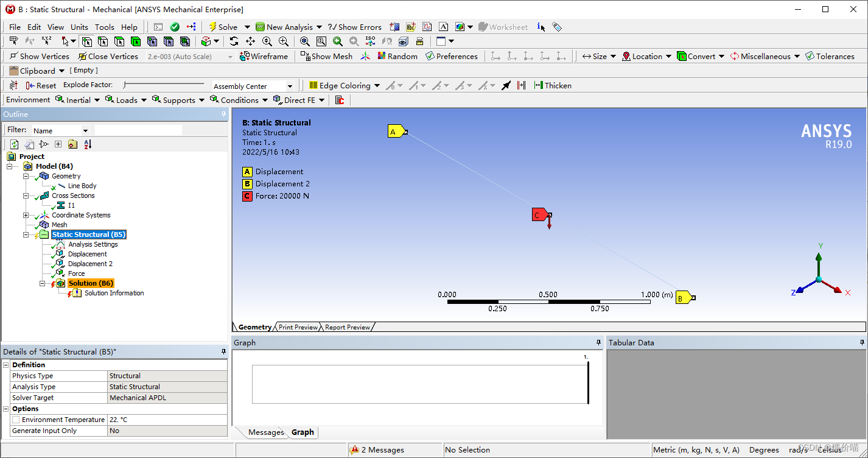Screen dimensions: 868x458
Task: Open the Assembly Center combo box
Action: coord(253,86)
